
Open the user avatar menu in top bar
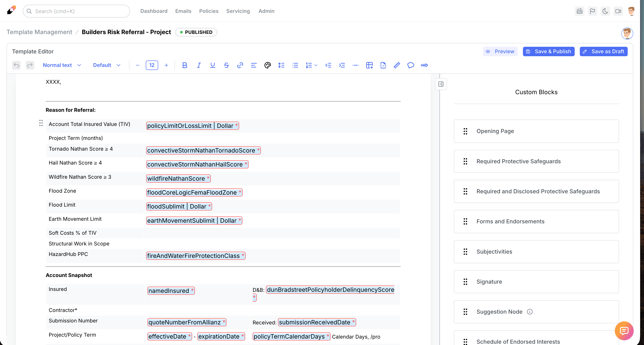[632, 11]
